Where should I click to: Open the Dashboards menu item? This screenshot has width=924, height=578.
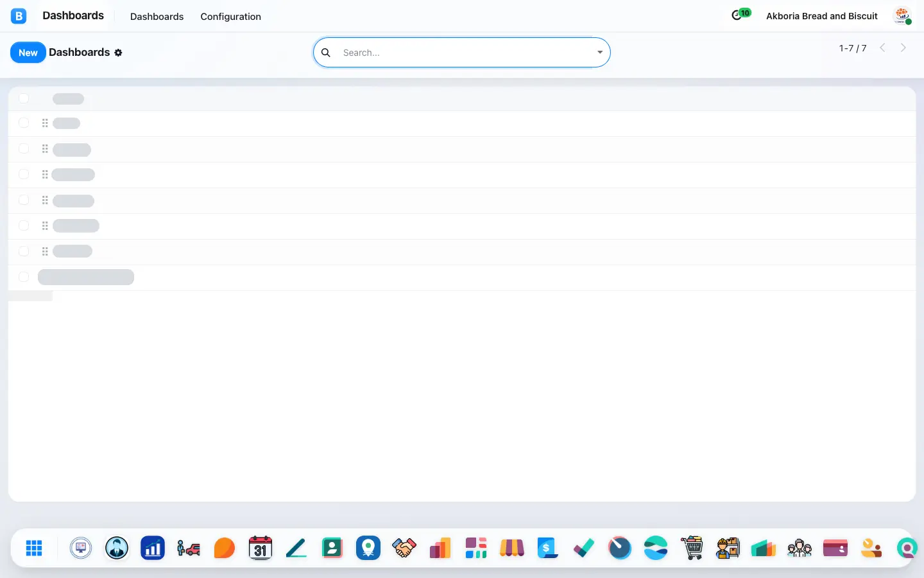click(x=157, y=17)
